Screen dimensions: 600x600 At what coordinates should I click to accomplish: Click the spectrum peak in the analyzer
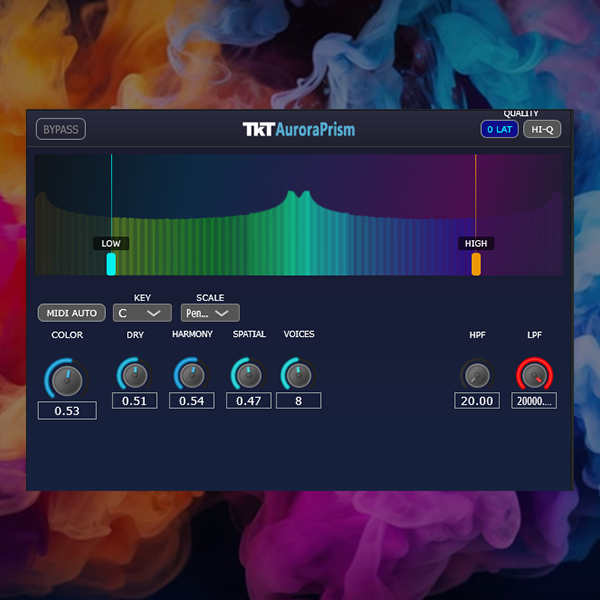298,195
